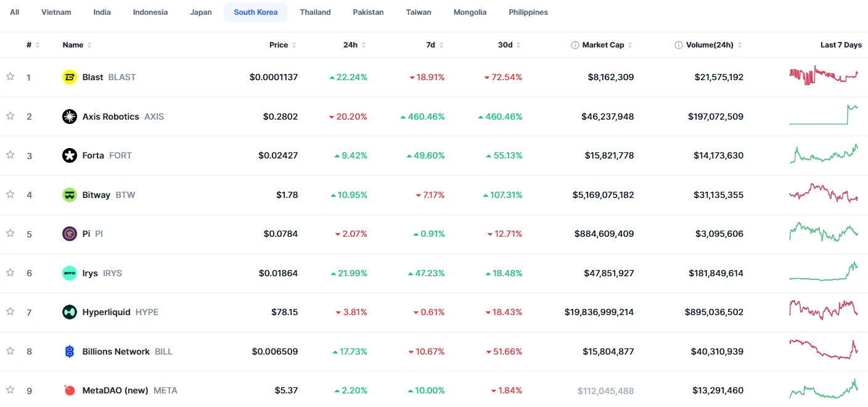Image resolution: width=868 pixels, height=407 pixels.
Task: Select the Vietnam region tab
Action: click(56, 12)
